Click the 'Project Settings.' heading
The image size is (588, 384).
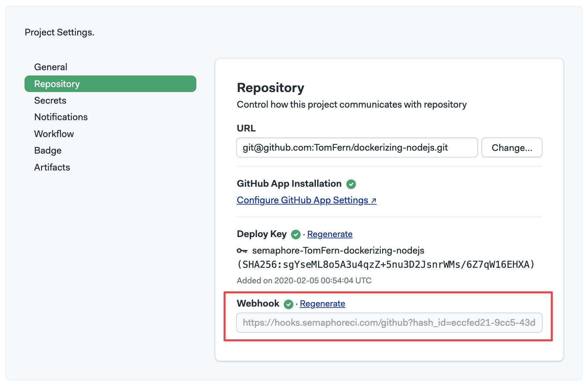point(60,32)
